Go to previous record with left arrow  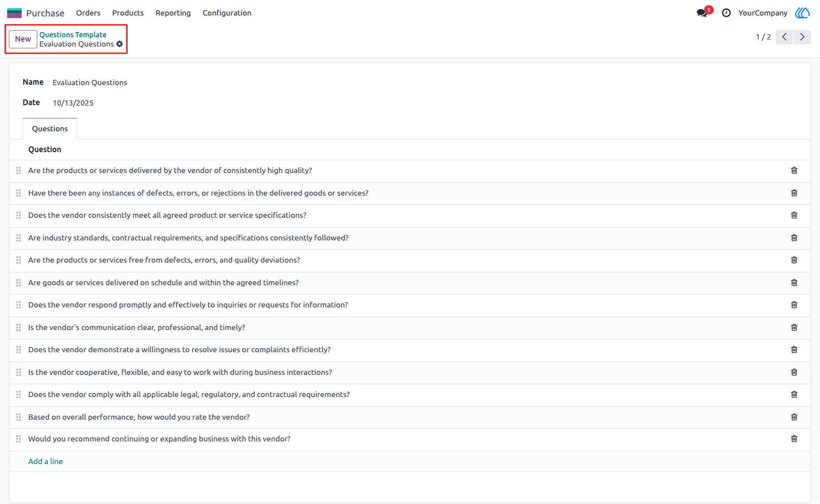point(785,37)
